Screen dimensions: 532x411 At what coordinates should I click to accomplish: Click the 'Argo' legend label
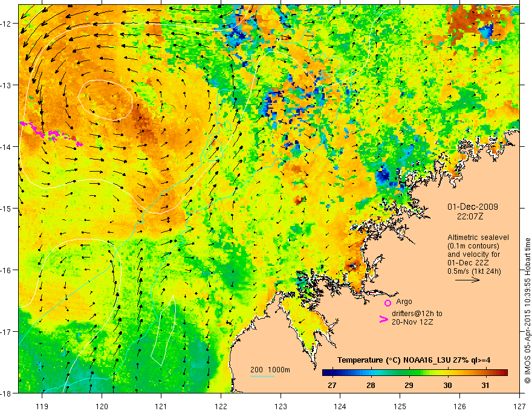click(x=404, y=302)
